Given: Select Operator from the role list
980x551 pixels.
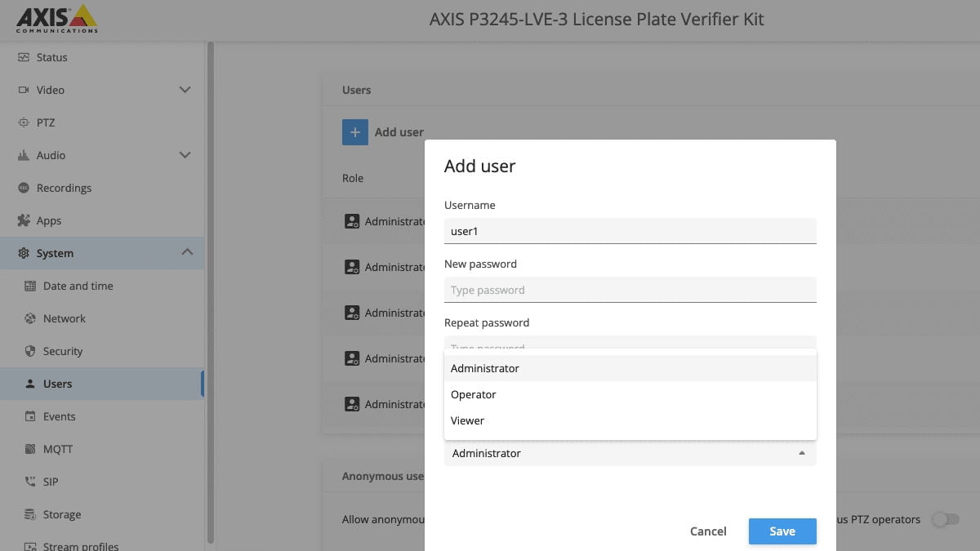Looking at the screenshot, I should (x=474, y=394).
